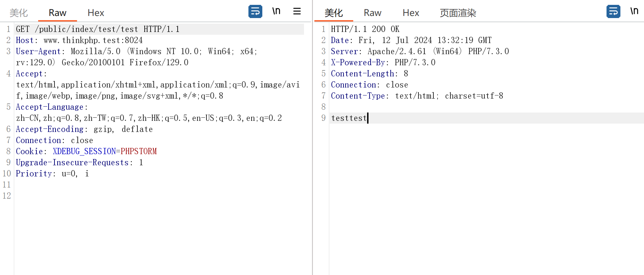644x275 pixels.
Task: Open the request Hex tab
Action: point(96,13)
